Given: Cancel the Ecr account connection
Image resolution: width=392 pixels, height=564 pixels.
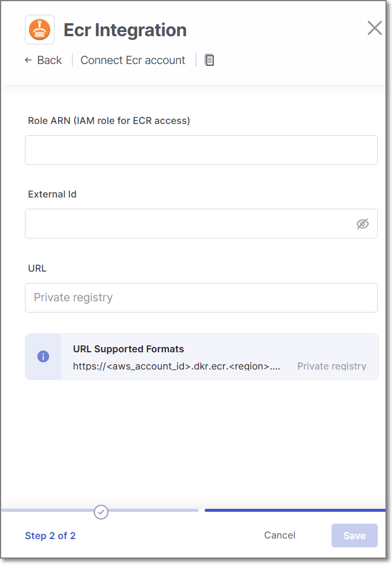Looking at the screenshot, I should point(279,535).
